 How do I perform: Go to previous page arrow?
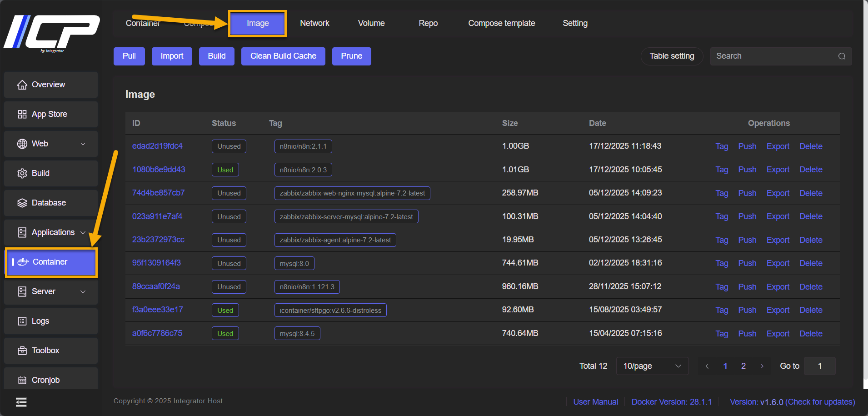707,366
